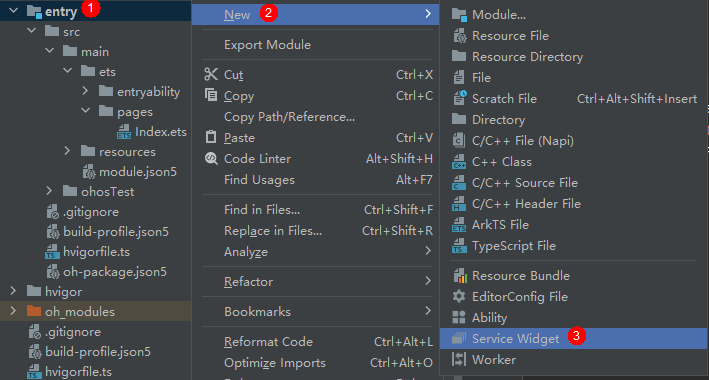Select the ohosTest folder label
The height and width of the screenshot is (380, 709).
click(108, 192)
